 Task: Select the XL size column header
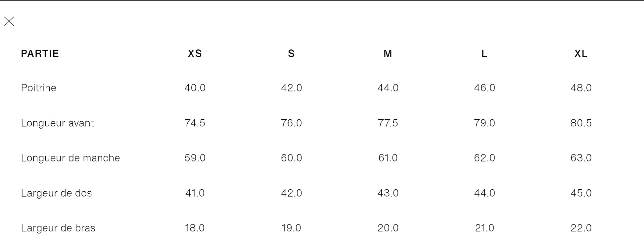(581, 54)
